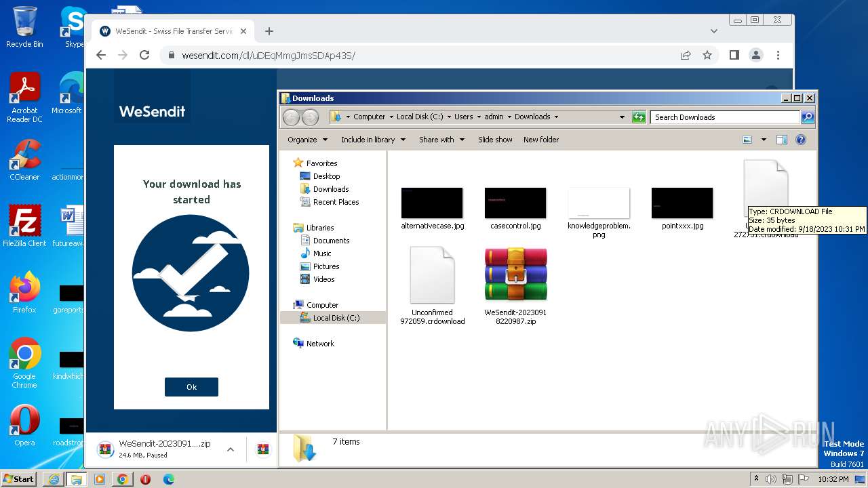Click the Search Downloads field
Screen dimensions: 868x488
click(x=726, y=117)
